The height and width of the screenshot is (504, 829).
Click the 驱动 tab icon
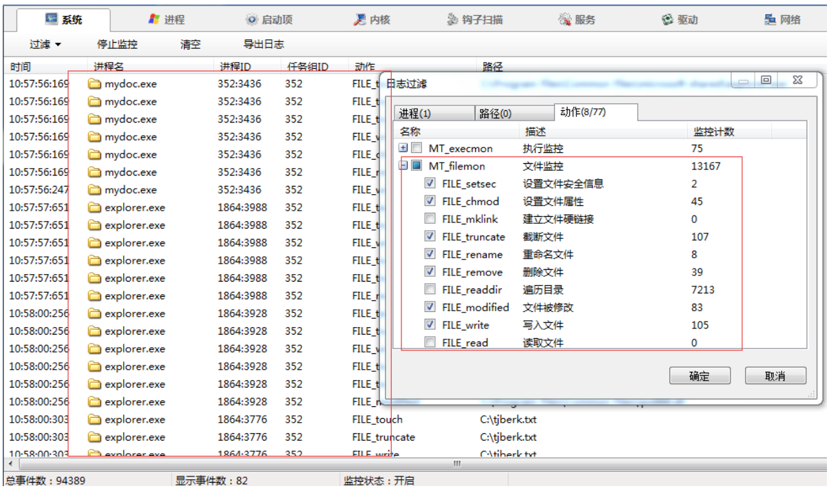[667, 20]
